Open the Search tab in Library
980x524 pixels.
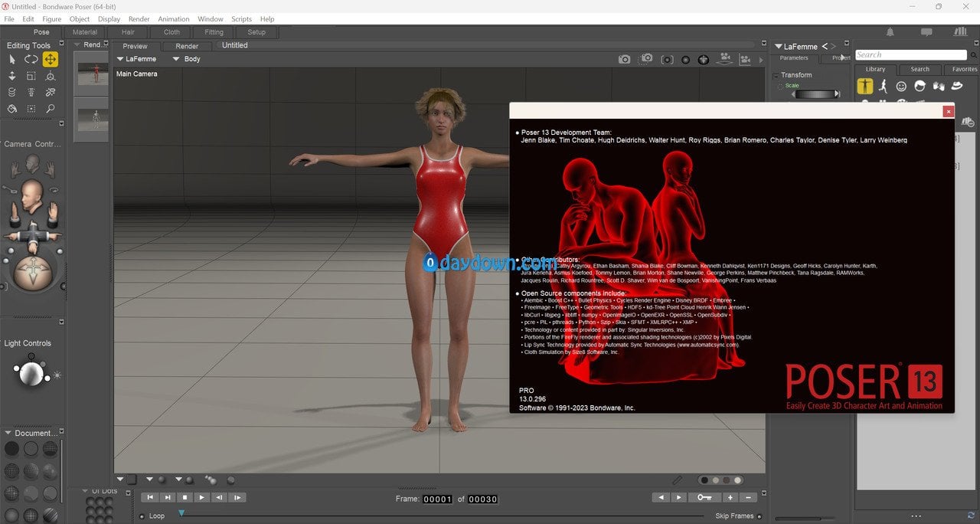pos(920,69)
